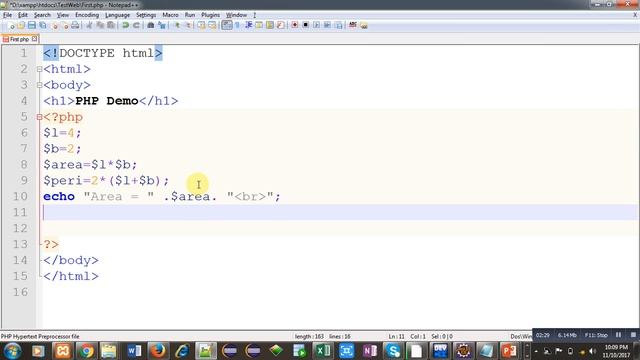Open Google Chrome from the taskbar
The height and width of the screenshot is (360, 640).
(x=86, y=351)
